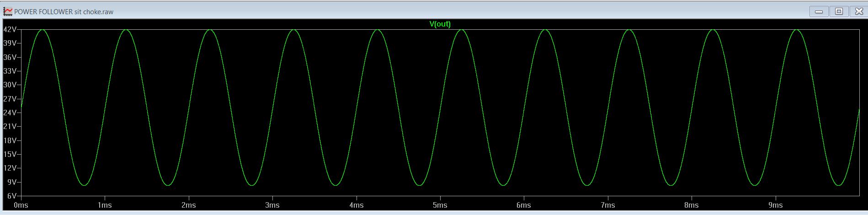Click the 4ms time axis label
The width and height of the screenshot is (868, 215).
[356, 205]
